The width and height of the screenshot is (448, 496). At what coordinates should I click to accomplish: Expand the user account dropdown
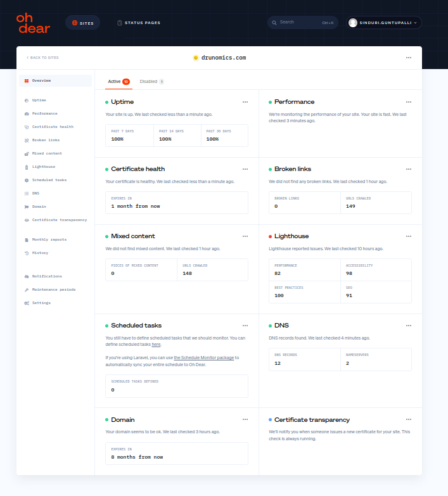point(383,23)
